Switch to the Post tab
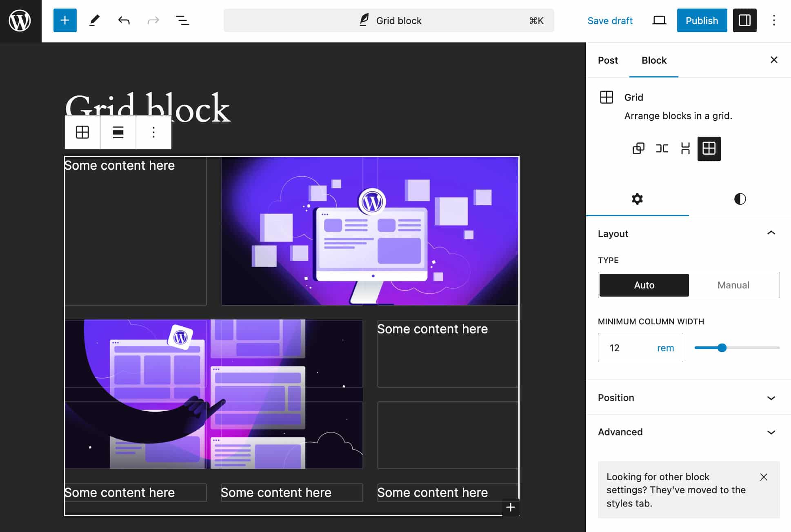The width and height of the screenshot is (791, 532). [608, 60]
